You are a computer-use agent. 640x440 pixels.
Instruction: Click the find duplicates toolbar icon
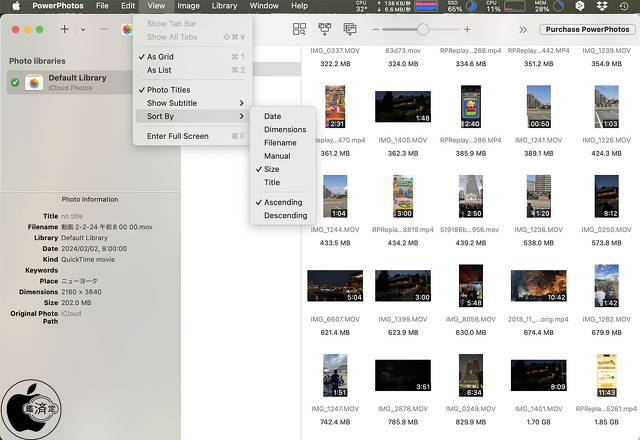pos(299,30)
